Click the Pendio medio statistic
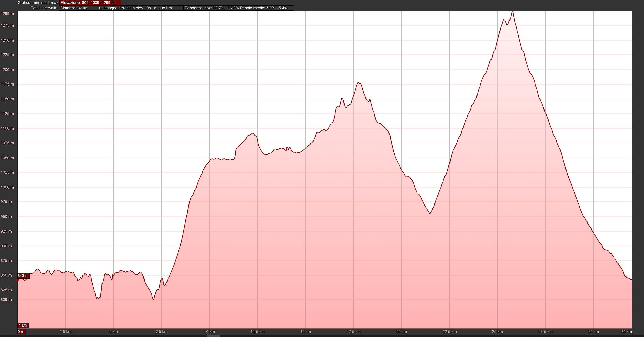 (x=264, y=8)
